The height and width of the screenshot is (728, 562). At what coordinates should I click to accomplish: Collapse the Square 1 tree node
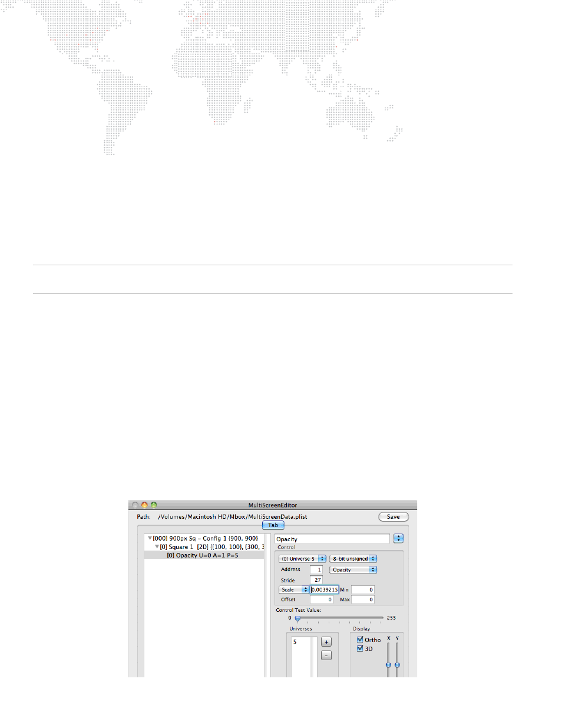(x=157, y=546)
